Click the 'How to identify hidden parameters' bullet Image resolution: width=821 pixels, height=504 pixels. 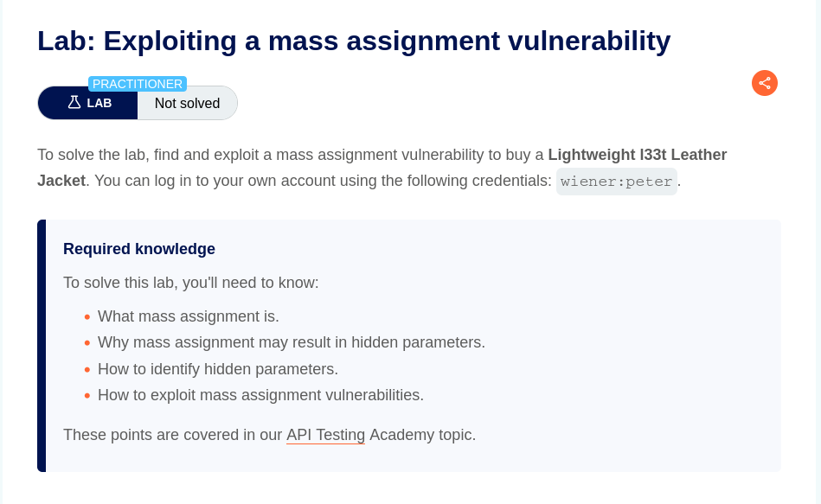[218, 369]
